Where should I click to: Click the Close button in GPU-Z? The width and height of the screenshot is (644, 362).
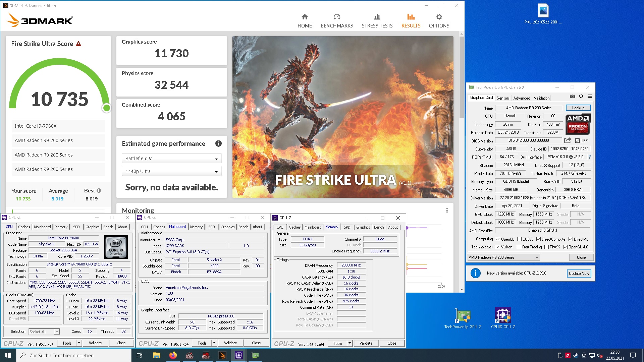point(581,257)
